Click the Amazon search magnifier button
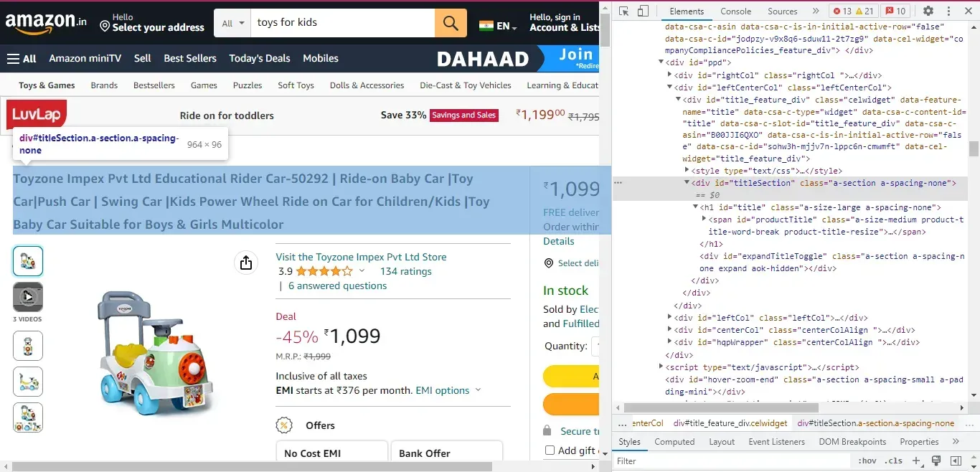Screen dimensions: 980x472 (x=451, y=23)
